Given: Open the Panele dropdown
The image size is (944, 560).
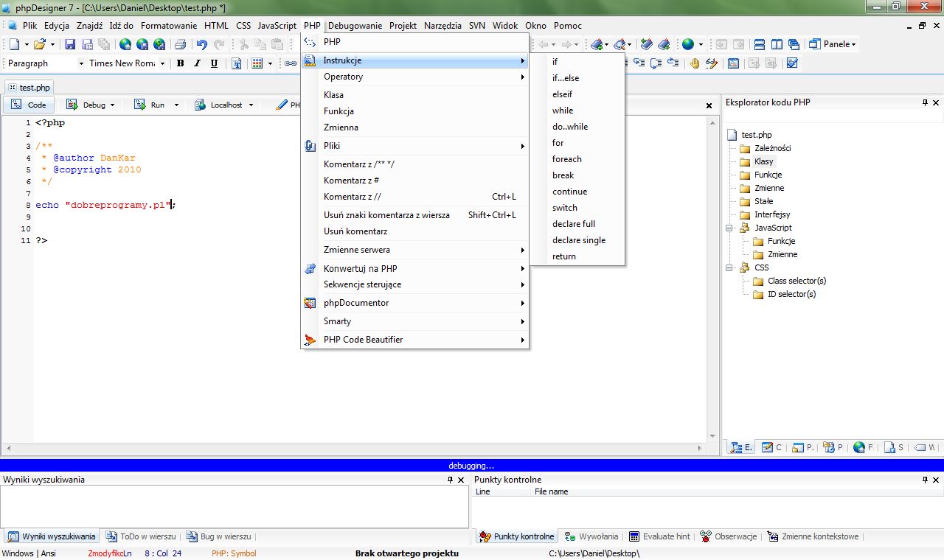Looking at the screenshot, I should point(833,44).
